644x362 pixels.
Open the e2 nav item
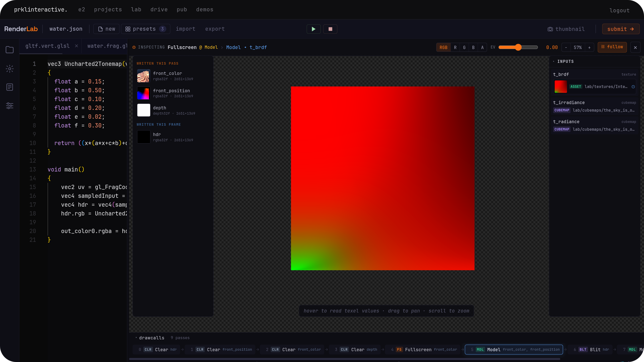coord(82,10)
